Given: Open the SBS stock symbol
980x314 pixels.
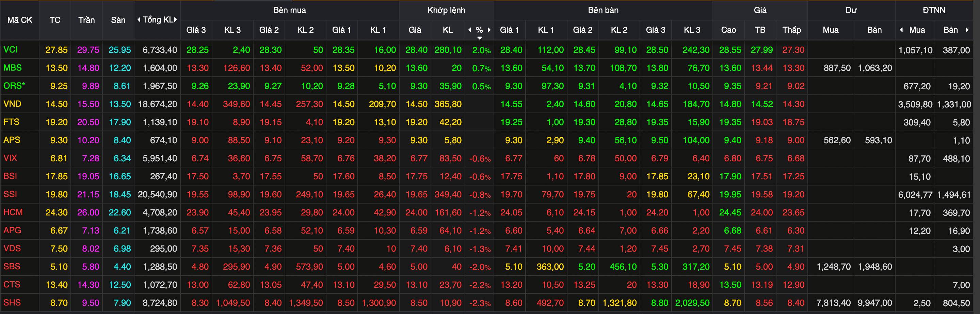Looking at the screenshot, I should click(12, 266).
